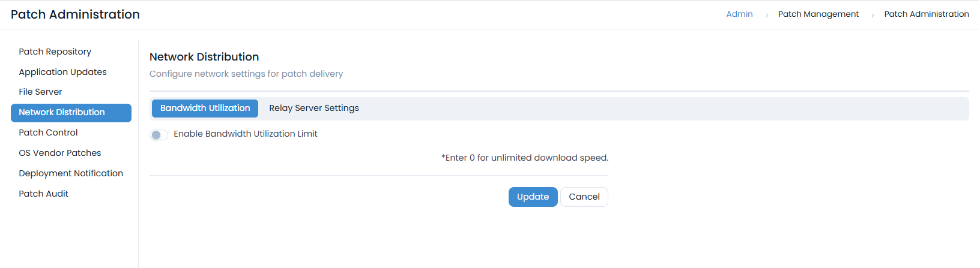Toggle the Enable Bandwidth Utilization Limit switch
The height and width of the screenshot is (268, 980).
click(x=159, y=135)
